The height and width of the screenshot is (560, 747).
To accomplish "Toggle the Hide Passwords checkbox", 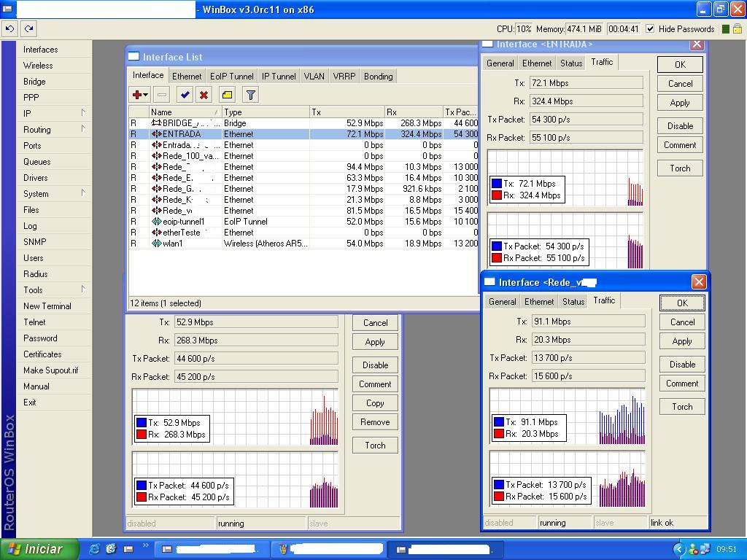I will (x=650, y=29).
